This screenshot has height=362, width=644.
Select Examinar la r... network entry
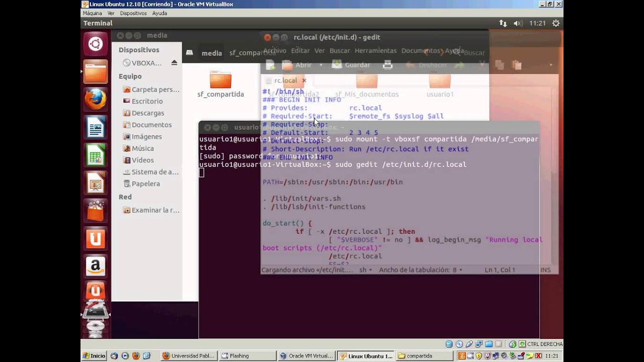[151, 210]
